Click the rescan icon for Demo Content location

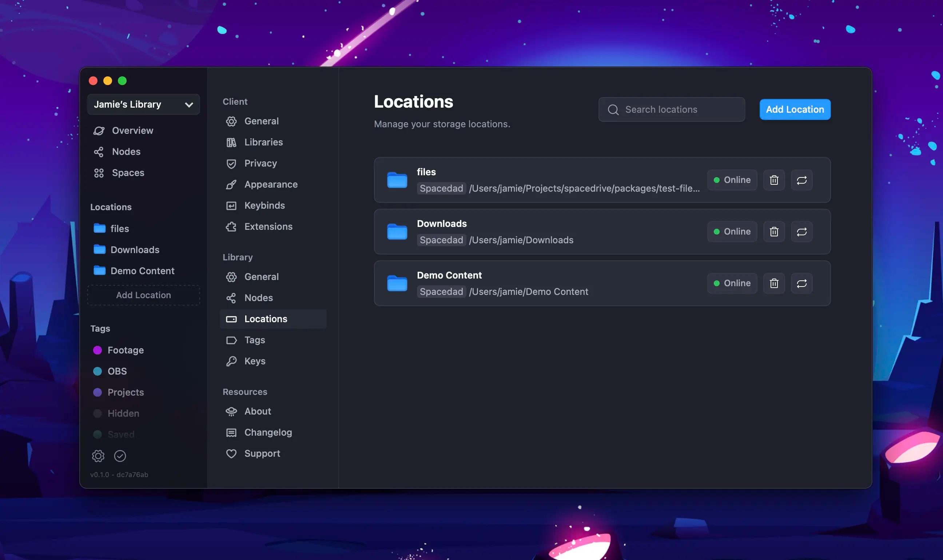coord(801,283)
